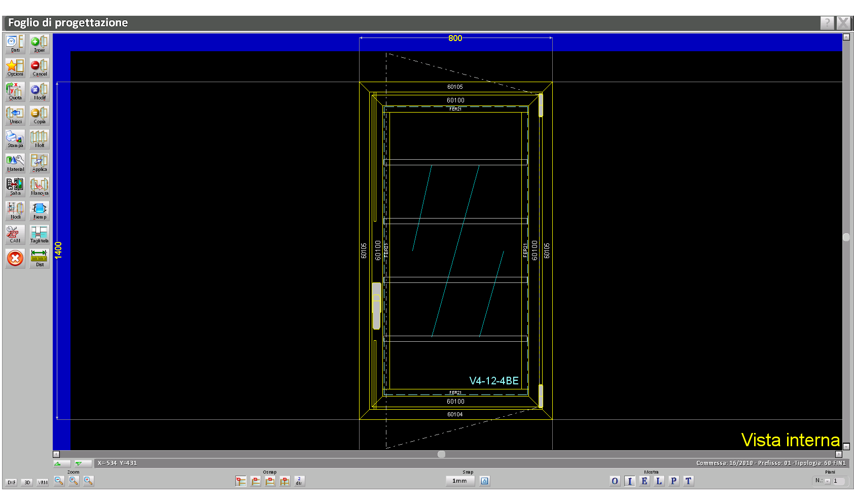The height and width of the screenshot is (504, 854).
Task: Select the 1400 height dimension label
Action: click(x=58, y=250)
